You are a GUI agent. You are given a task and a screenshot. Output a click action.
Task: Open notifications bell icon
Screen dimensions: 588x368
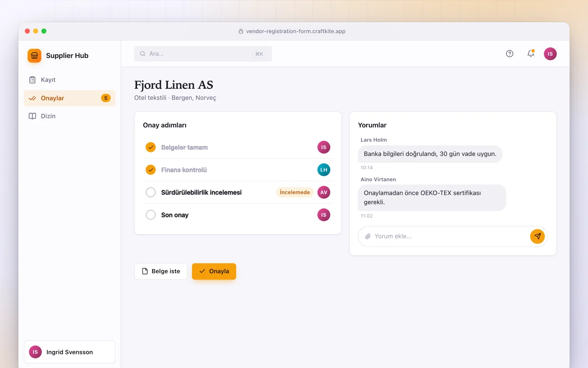tap(531, 54)
